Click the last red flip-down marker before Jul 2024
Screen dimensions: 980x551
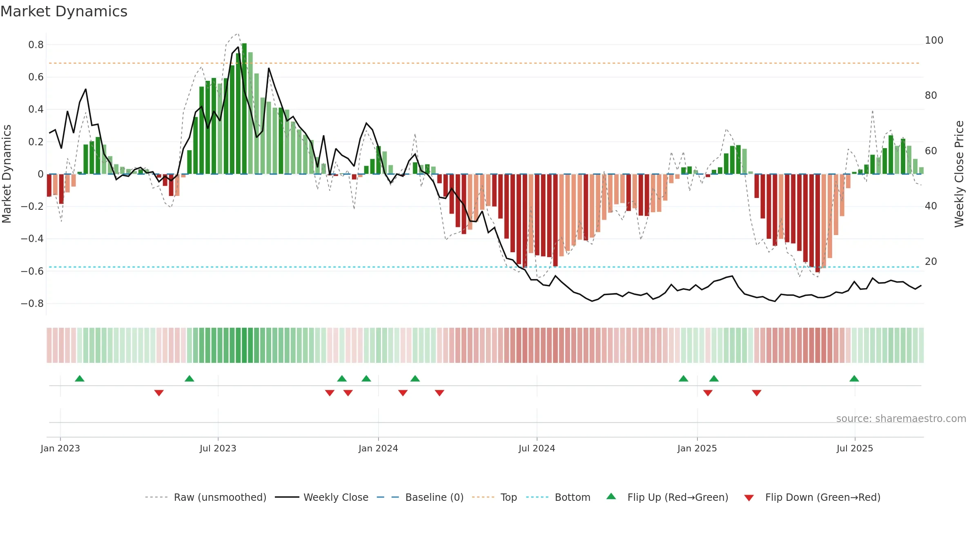439,393
